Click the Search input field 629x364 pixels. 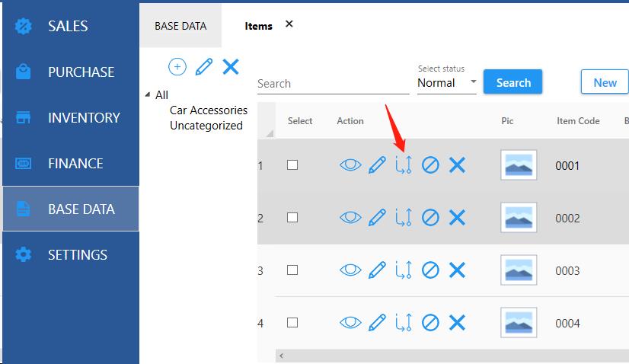333,84
